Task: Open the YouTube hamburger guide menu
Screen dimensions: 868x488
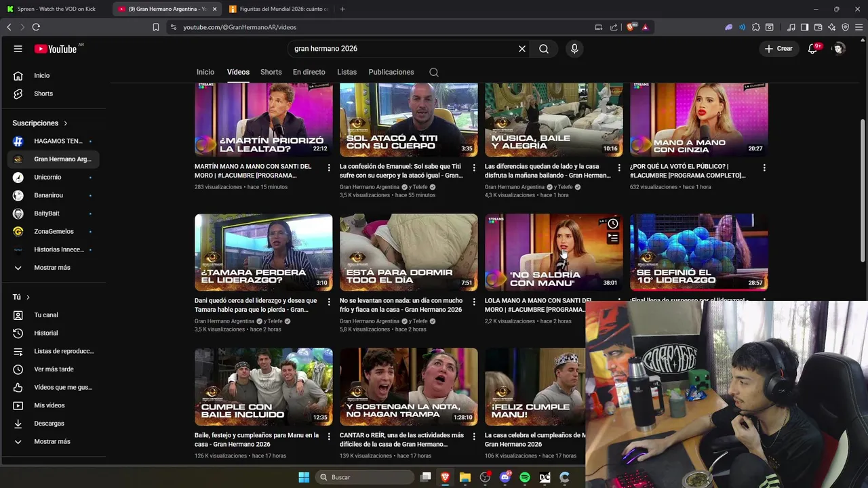Action: 18,49
